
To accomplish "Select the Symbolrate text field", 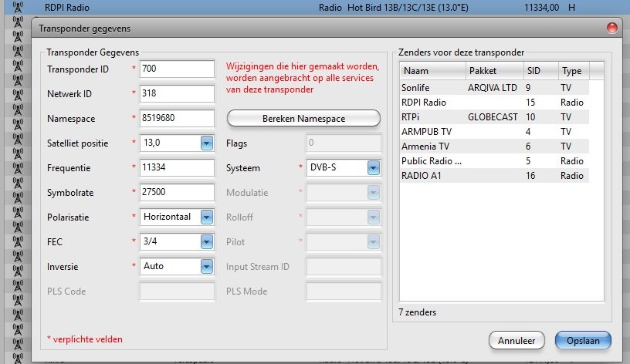I will click(176, 193).
